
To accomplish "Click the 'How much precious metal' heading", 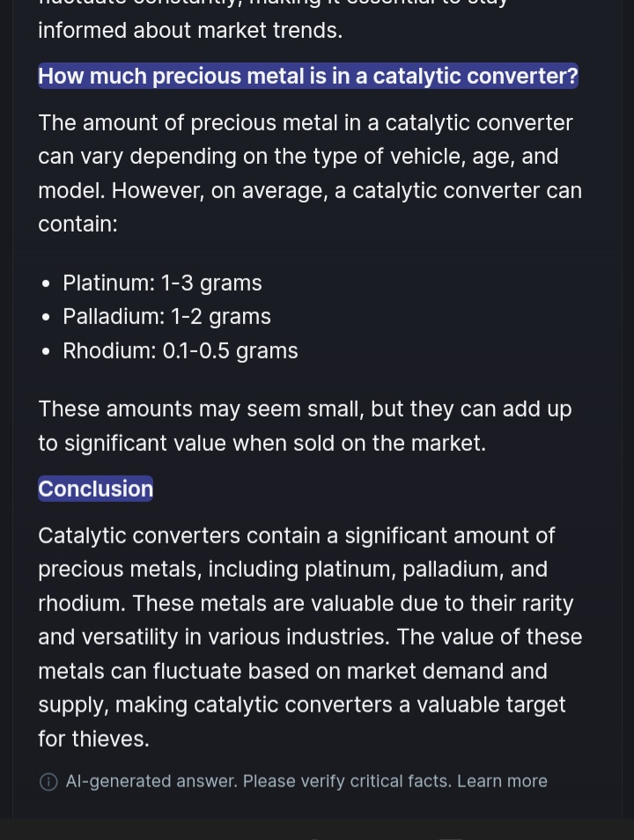I will coord(307,77).
